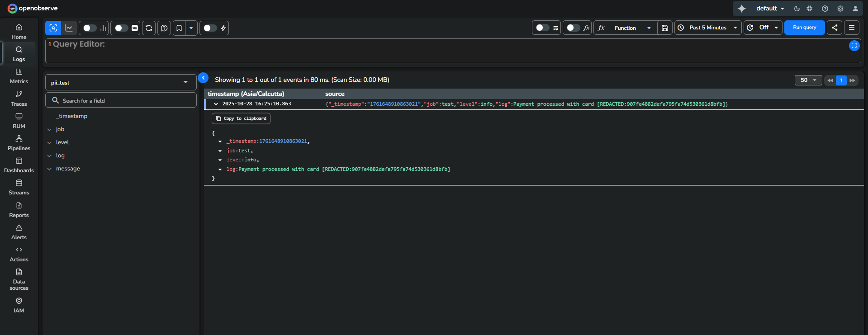
Task: Expand the query editor to fullscreen
Action: click(854, 46)
